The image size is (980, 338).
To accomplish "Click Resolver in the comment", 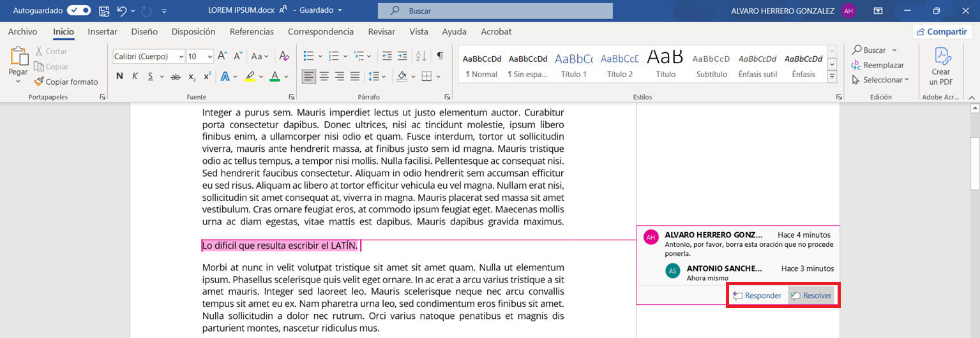I will [x=811, y=295].
